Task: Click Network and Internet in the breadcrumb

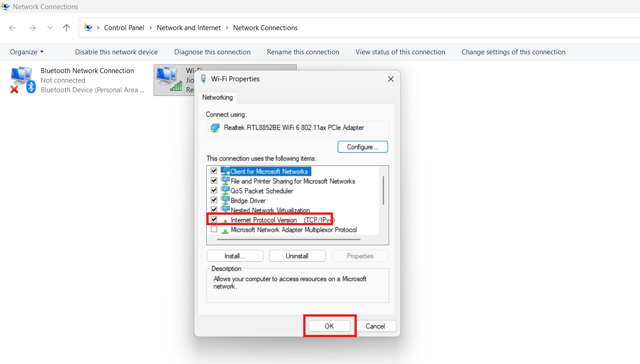Action: [x=189, y=28]
